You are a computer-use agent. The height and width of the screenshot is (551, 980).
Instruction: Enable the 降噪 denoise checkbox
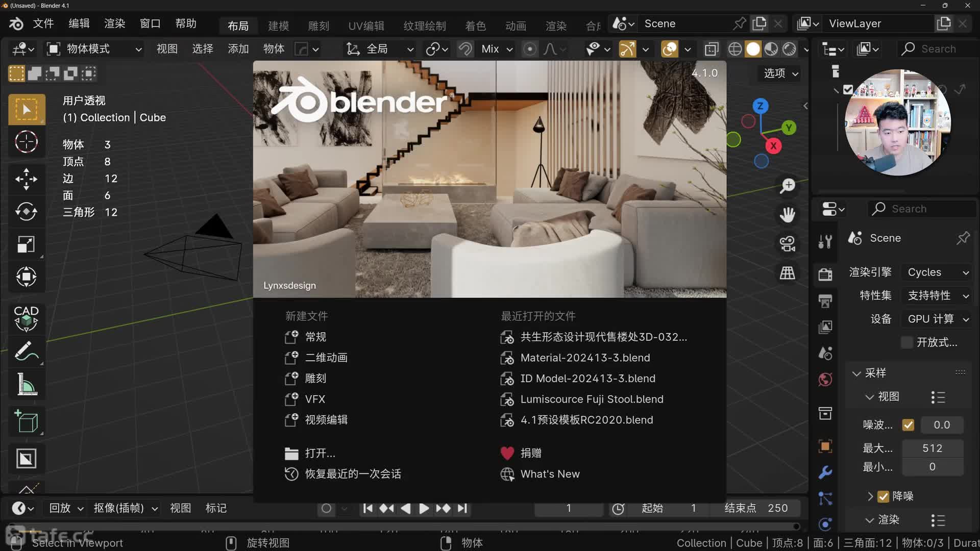884,496
